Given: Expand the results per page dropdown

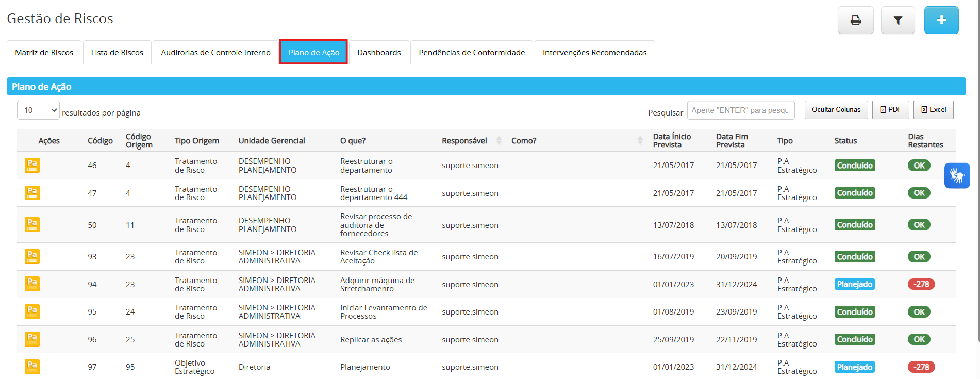Looking at the screenshot, I should (x=38, y=110).
